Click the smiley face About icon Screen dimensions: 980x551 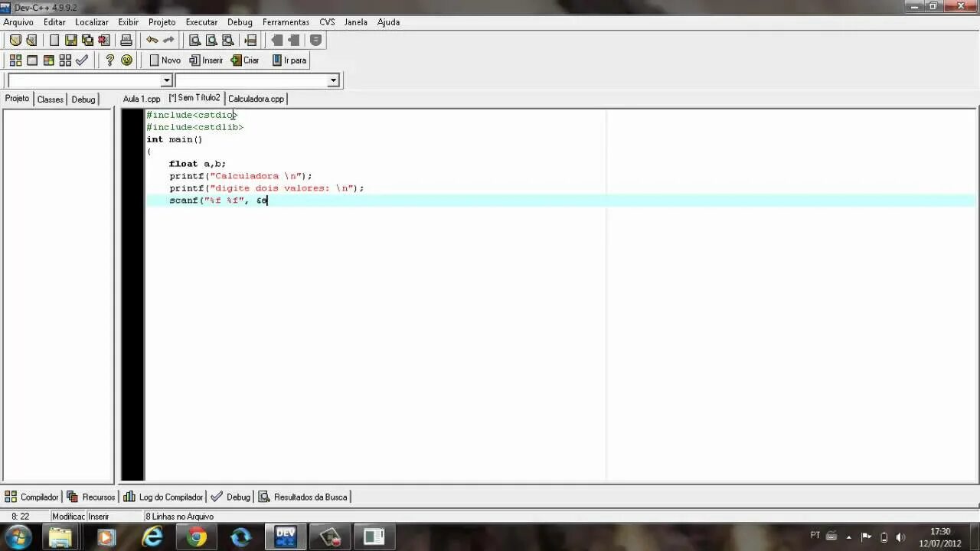(126, 60)
